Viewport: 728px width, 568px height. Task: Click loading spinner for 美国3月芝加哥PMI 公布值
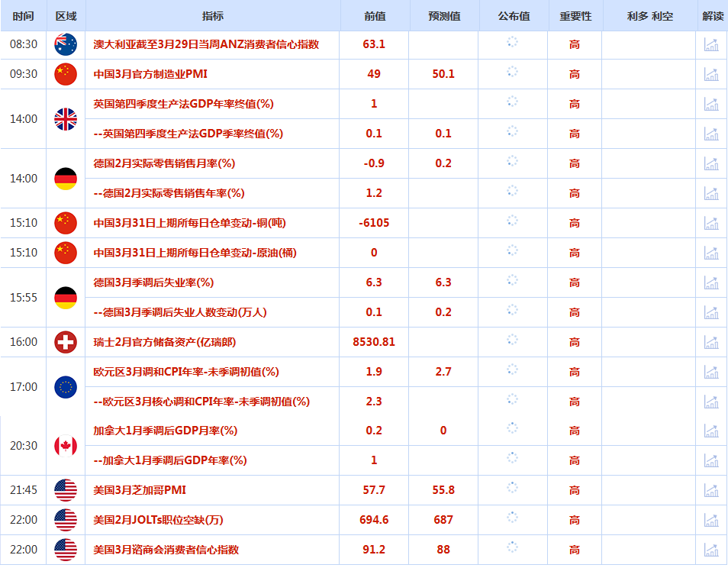(512, 487)
